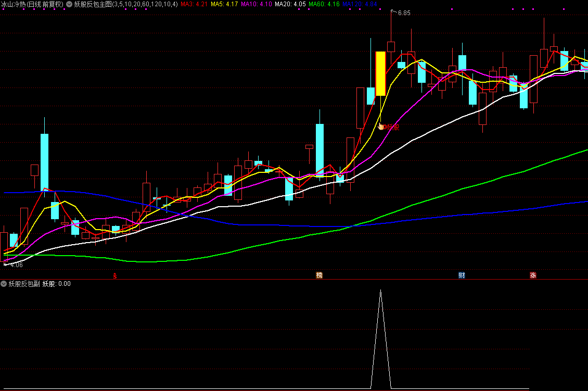Click the 冰山冷热 daily chart title
This screenshot has width=588, height=391.
coord(32,4)
